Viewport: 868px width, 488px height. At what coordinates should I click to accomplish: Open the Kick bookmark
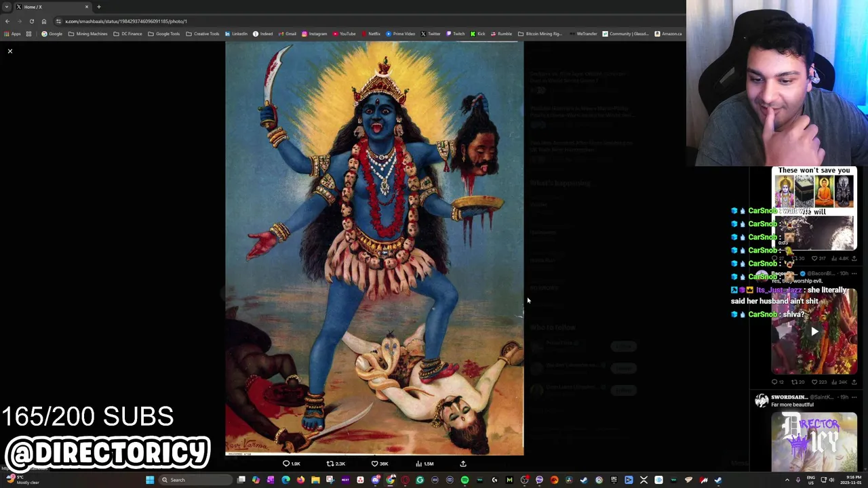click(477, 34)
